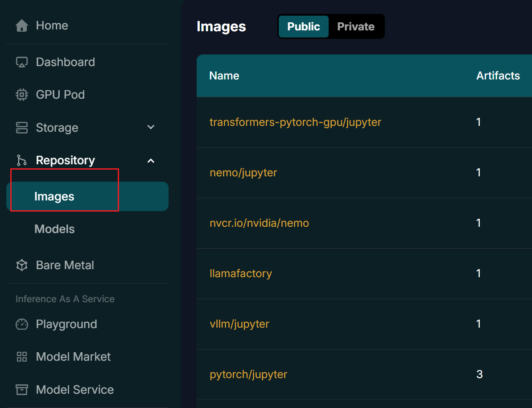The width and height of the screenshot is (532, 408).
Task: Collapse the Repository section chevron
Action: (151, 160)
